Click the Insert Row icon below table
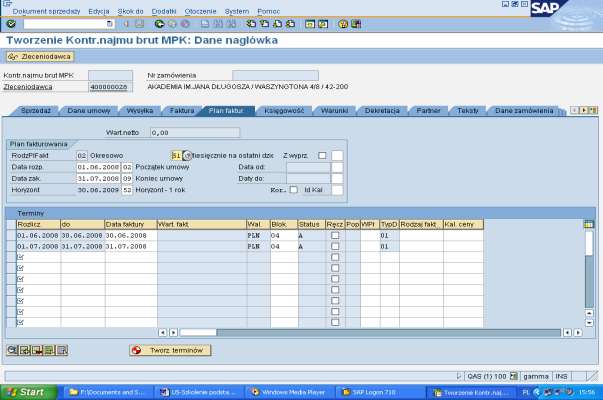 coord(25,350)
